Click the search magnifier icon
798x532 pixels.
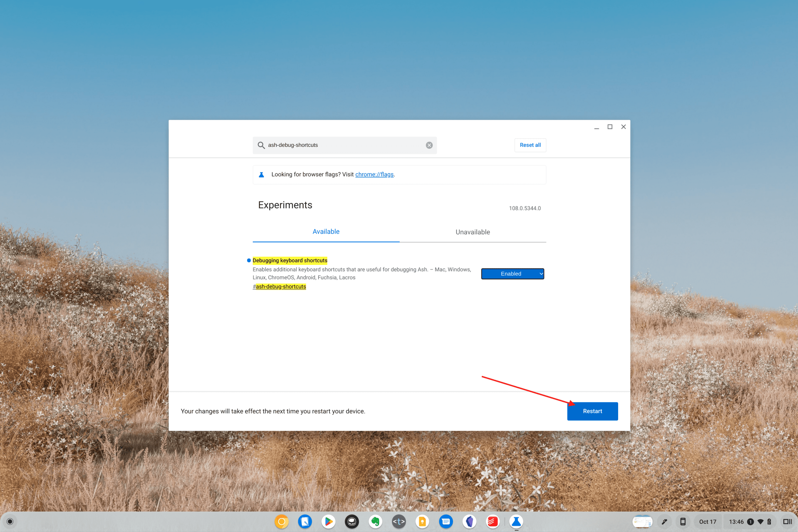coord(261,145)
